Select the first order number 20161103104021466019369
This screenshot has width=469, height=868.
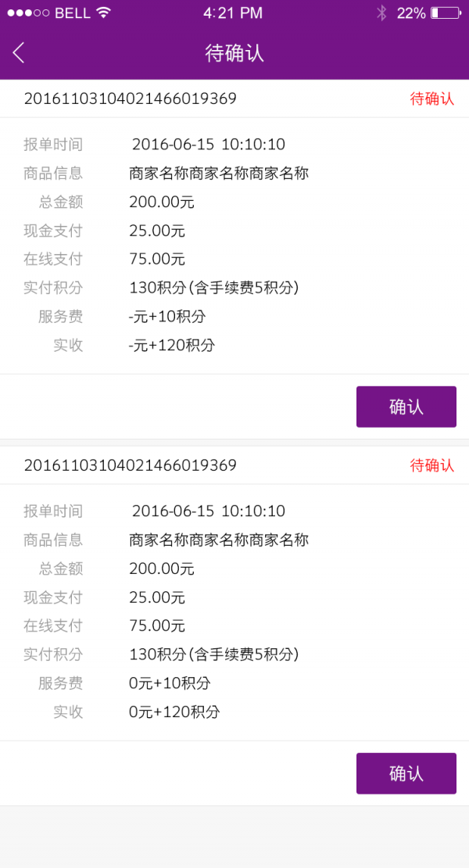click(x=130, y=99)
